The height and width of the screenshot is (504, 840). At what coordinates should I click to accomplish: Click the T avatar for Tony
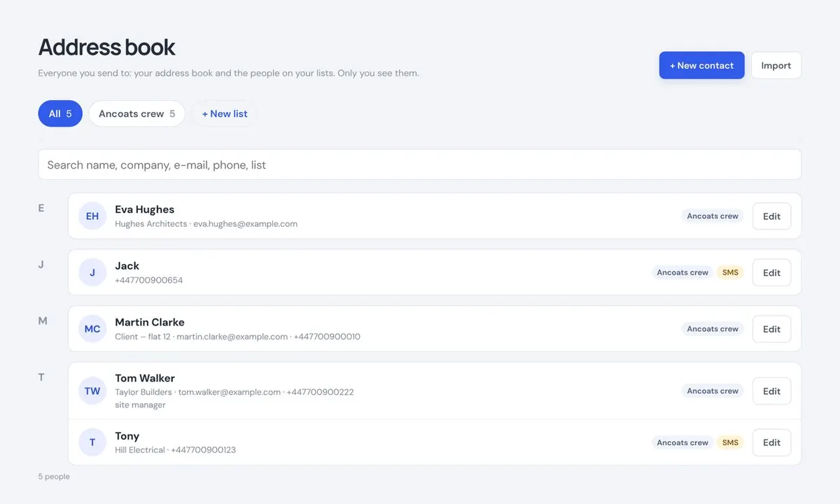(92, 442)
